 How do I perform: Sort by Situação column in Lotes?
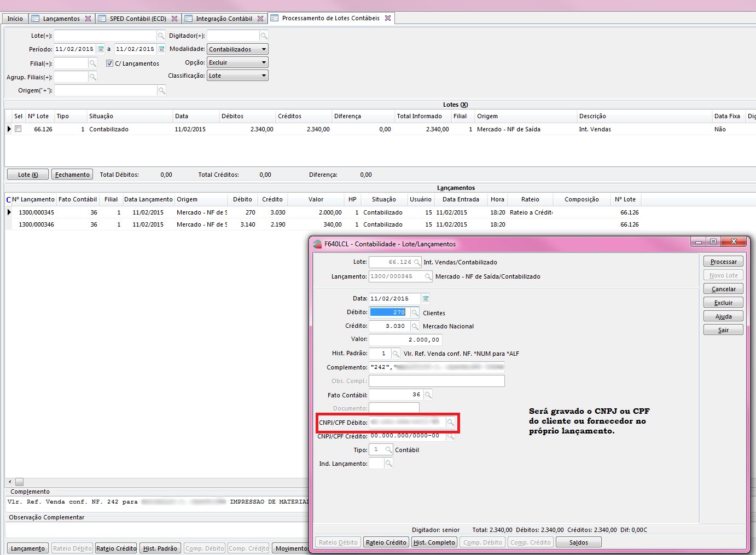(x=130, y=116)
